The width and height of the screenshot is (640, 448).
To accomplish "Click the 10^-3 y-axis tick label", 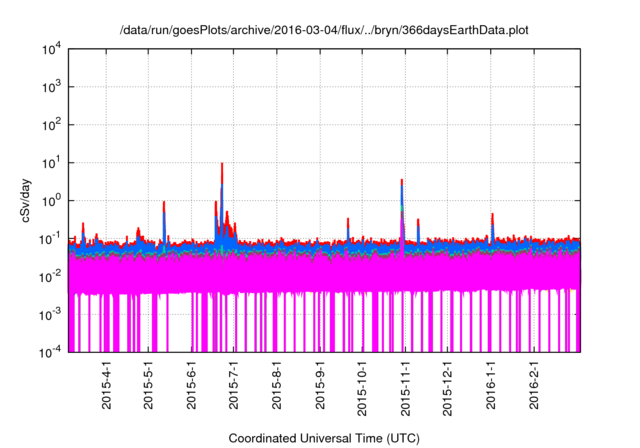I will [x=51, y=315].
